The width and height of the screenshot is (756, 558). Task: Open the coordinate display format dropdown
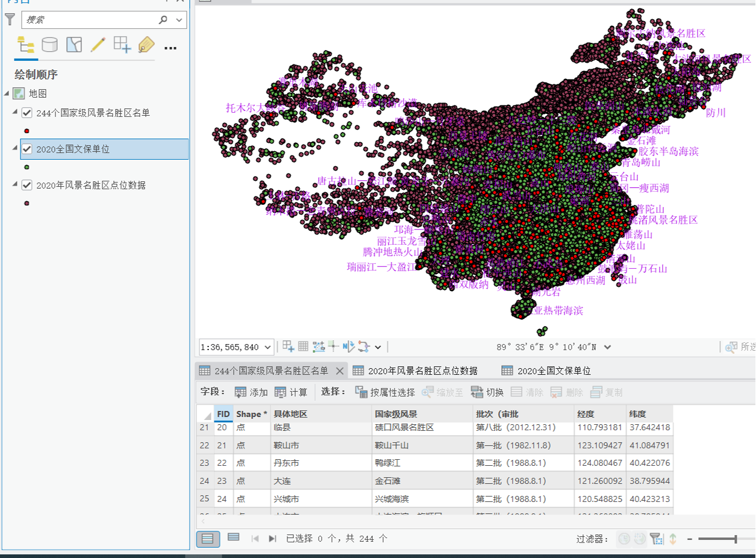click(607, 347)
